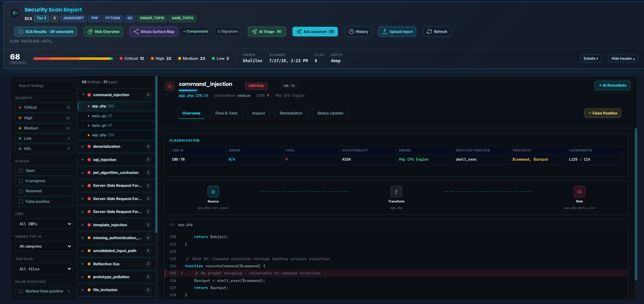This screenshot has height=304, width=644.
Task: Filter findings by Critical severity
Action: [x=44, y=107]
